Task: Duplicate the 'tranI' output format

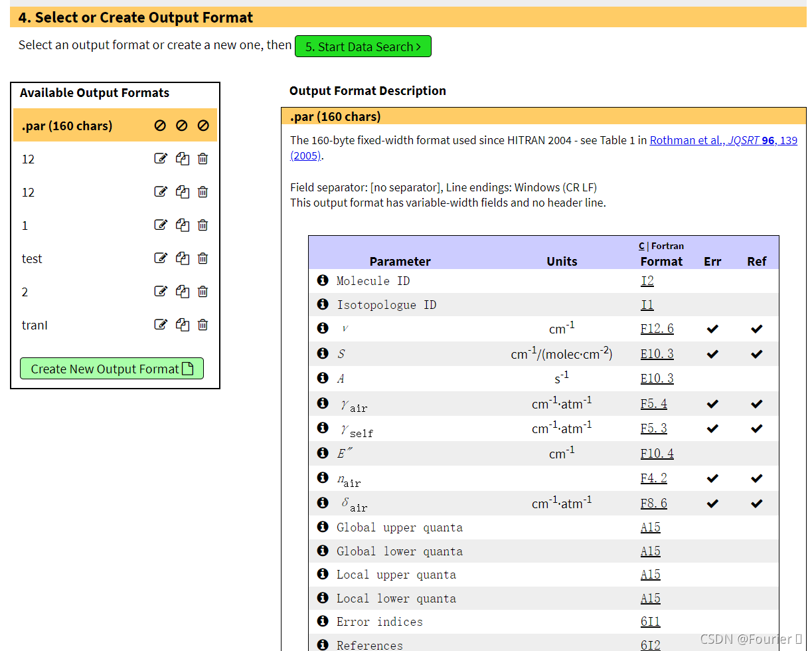Action: [183, 324]
